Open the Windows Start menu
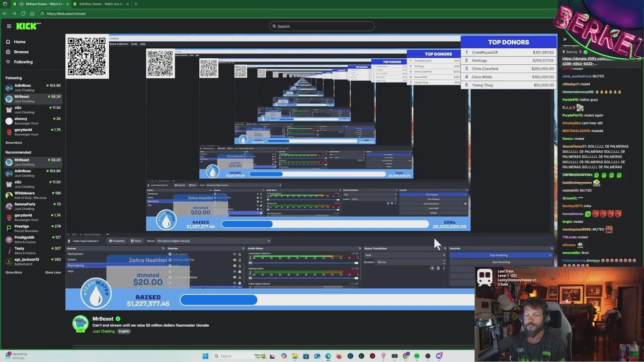 205,356
